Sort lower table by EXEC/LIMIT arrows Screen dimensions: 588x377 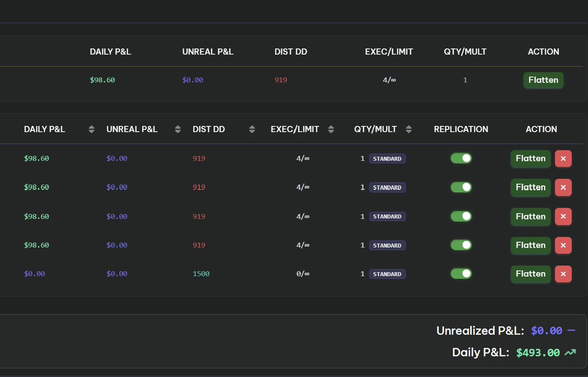[331, 129]
